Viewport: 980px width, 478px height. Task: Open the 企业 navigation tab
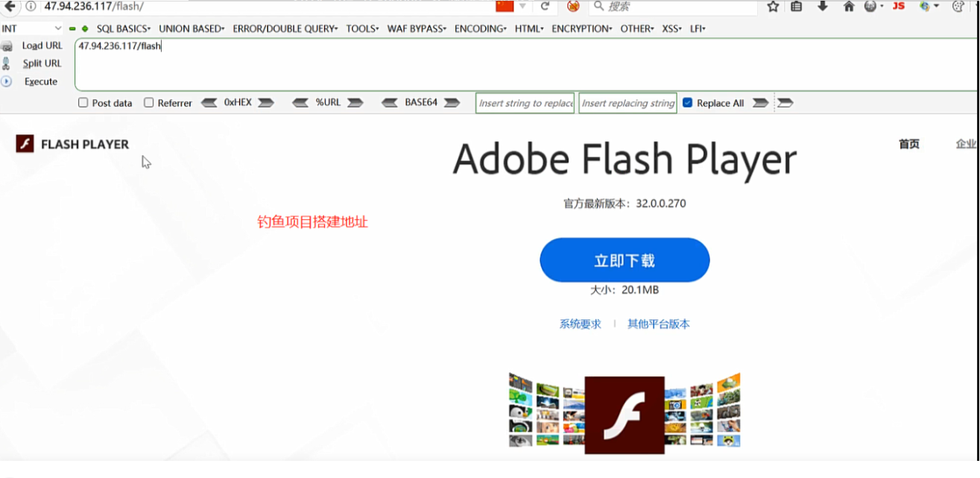tap(967, 144)
